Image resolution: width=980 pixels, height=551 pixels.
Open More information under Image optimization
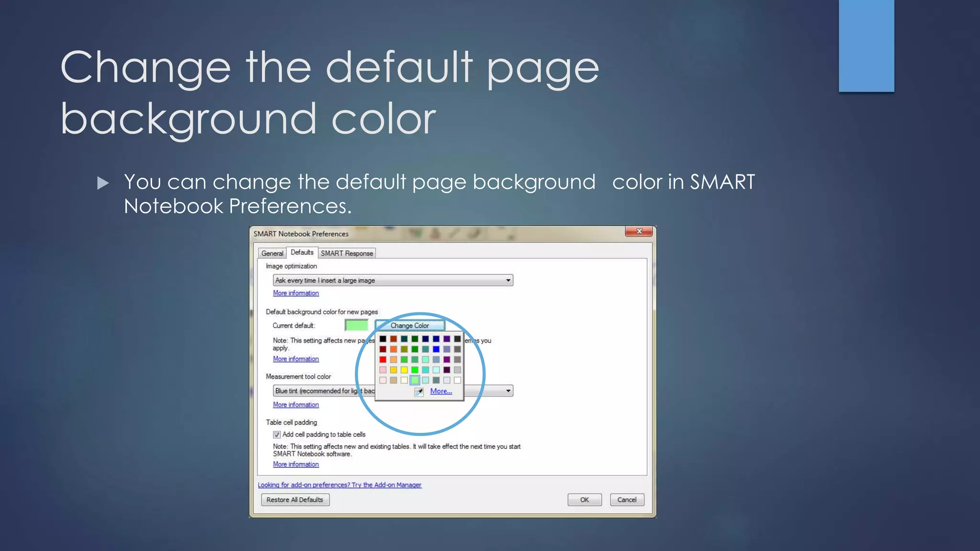pyautogui.click(x=296, y=293)
